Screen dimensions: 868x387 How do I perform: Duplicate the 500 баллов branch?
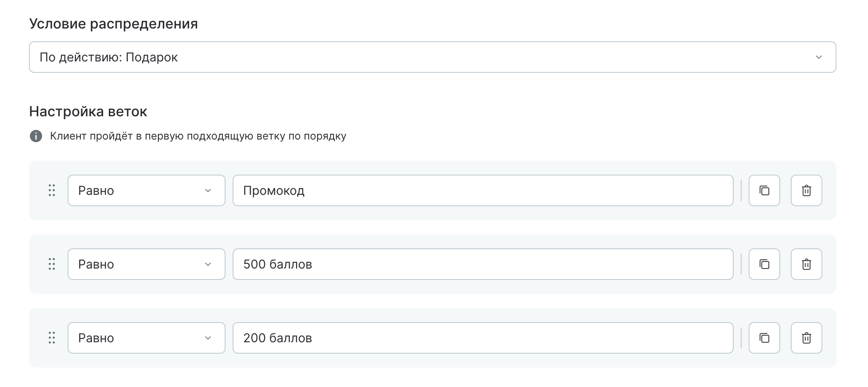click(x=764, y=264)
